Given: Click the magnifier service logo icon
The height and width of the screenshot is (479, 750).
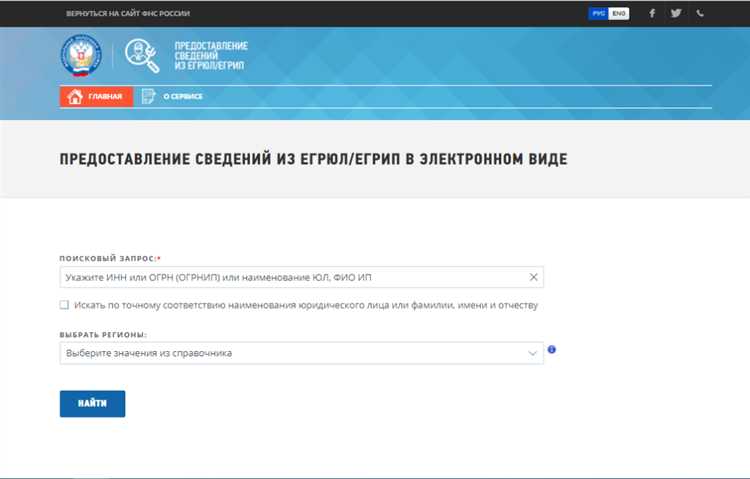Looking at the screenshot, I should pos(142,56).
